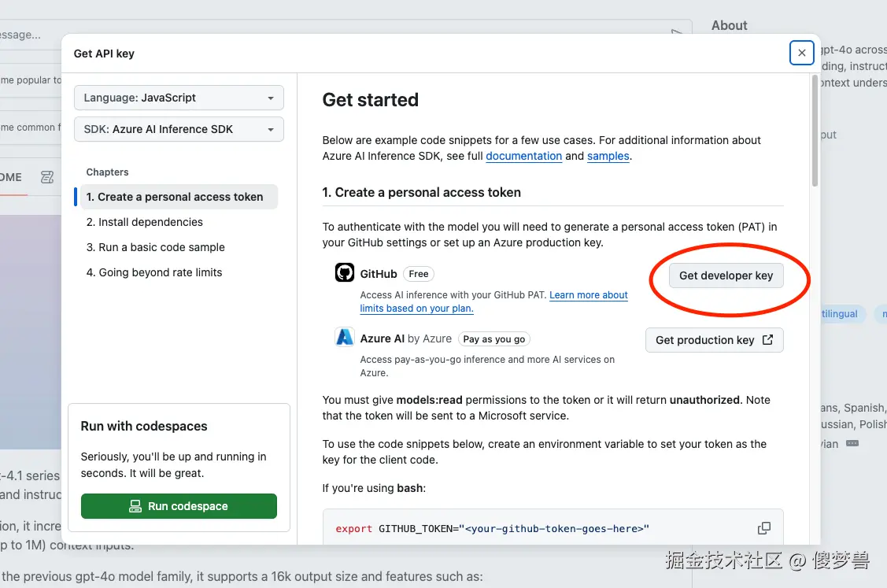Viewport: 887px width, 588px height.
Task: Open the Language: JavaScript dropdown
Action: (x=179, y=98)
